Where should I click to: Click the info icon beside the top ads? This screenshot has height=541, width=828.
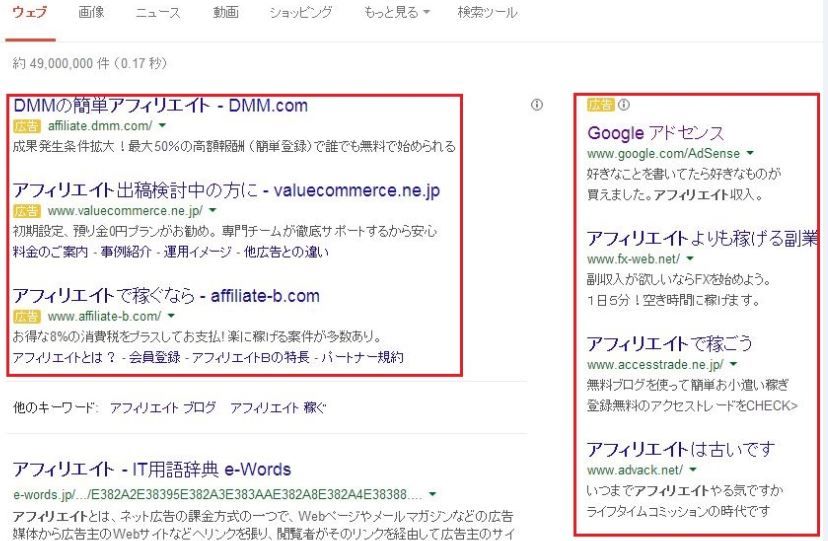(x=537, y=105)
